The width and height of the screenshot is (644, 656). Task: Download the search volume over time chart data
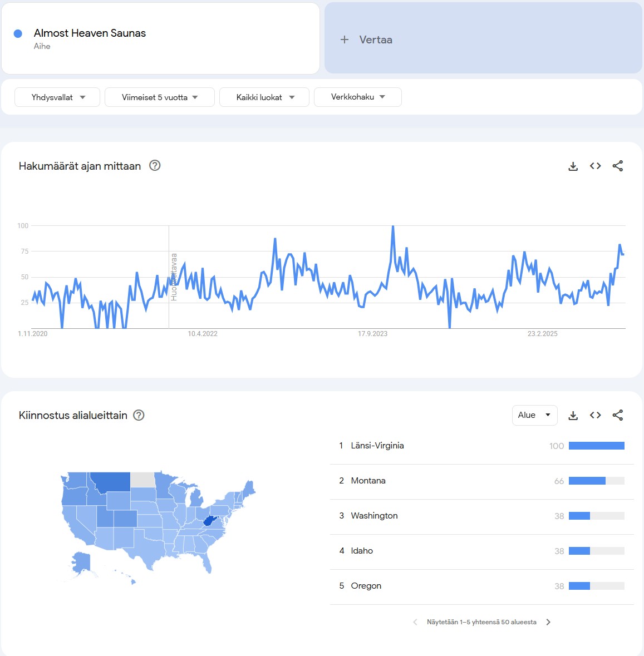[x=573, y=166]
